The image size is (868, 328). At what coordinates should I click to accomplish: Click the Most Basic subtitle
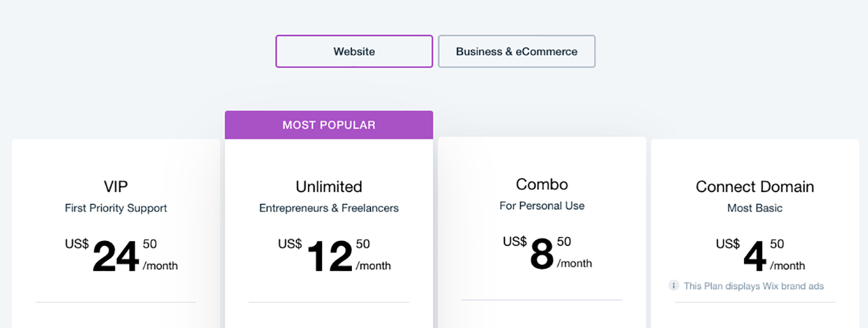pos(755,208)
